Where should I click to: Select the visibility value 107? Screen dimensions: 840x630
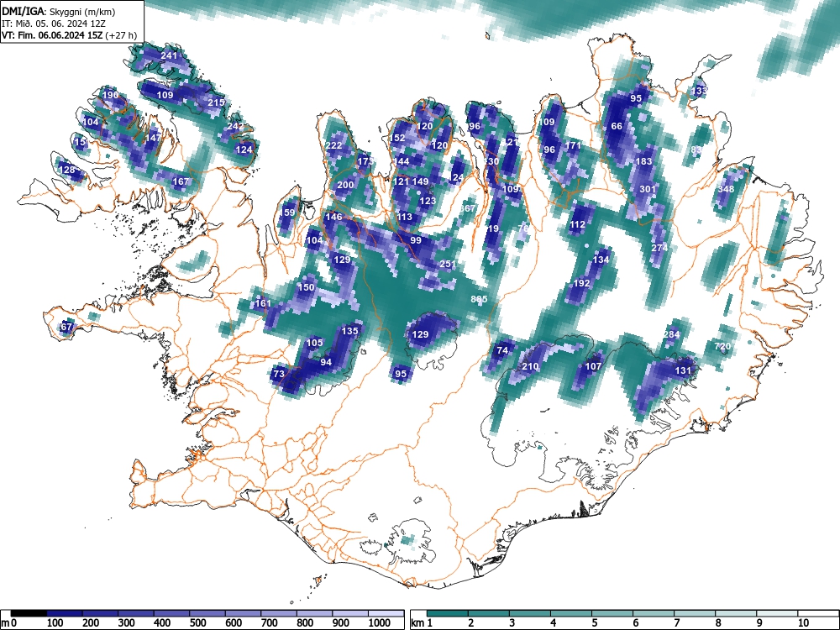coord(593,366)
